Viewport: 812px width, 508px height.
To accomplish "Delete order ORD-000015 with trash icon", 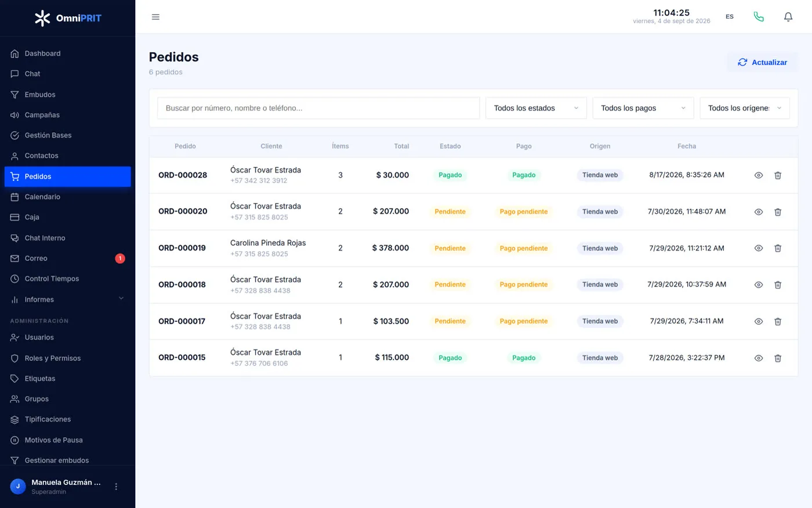I will (x=778, y=358).
